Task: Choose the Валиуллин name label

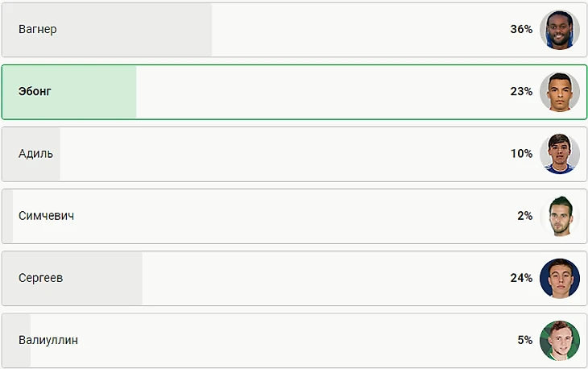Action: pos(48,340)
